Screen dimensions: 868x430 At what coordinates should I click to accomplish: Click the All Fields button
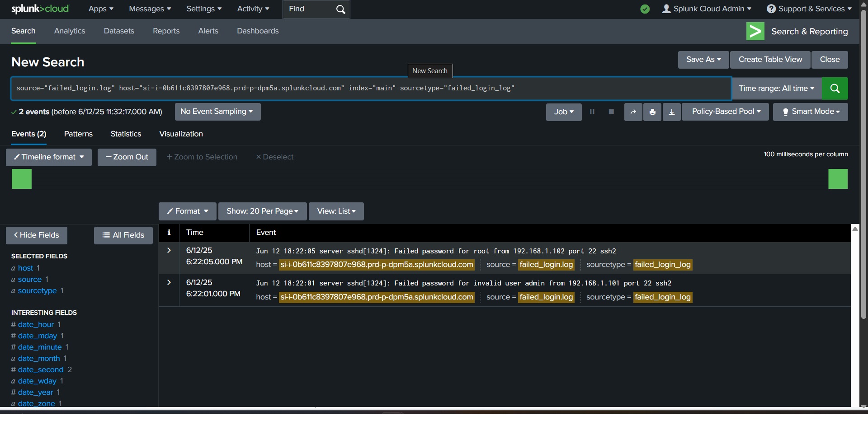tap(123, 235)
